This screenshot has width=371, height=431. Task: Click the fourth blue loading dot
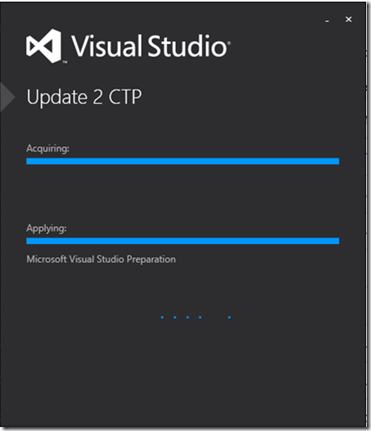tap(200, 317)
